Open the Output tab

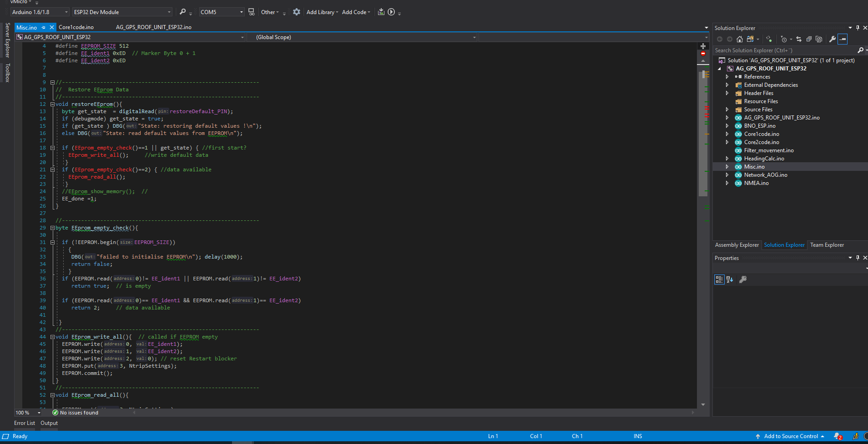[49, 423]
